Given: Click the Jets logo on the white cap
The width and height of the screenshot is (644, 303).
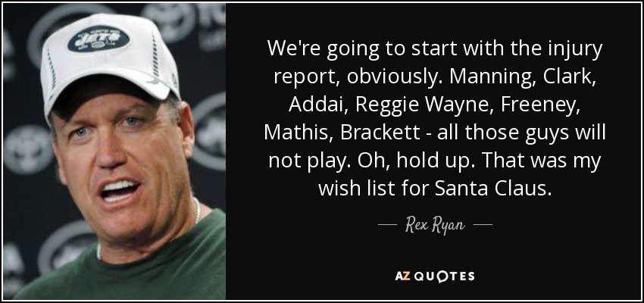Looking at the screenshot, I should pyautogui.click(x=99, y=39).
